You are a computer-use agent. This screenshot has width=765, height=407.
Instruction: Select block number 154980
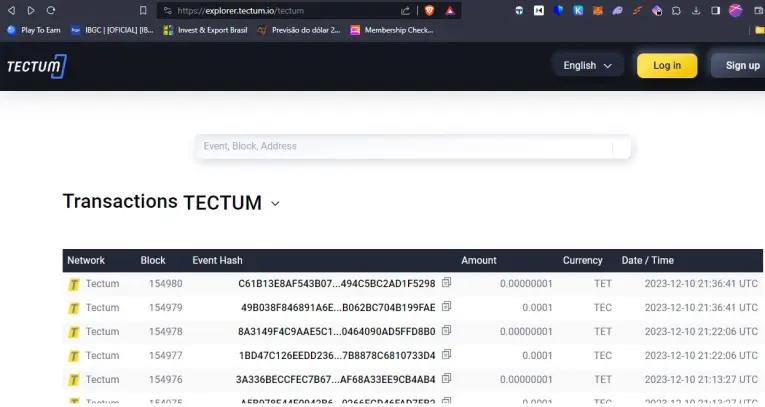click(165, 284)
